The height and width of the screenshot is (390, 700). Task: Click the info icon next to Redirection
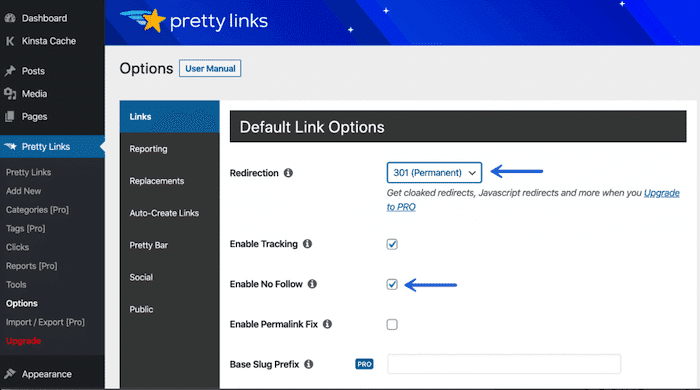coord(288,173)
